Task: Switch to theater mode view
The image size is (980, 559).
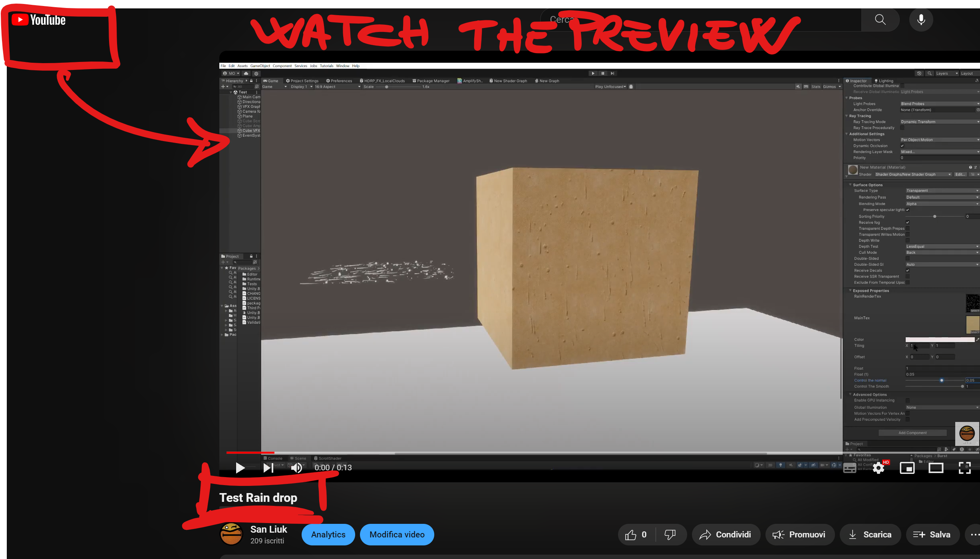Action: pyautogui.click(x=936, y=468)
